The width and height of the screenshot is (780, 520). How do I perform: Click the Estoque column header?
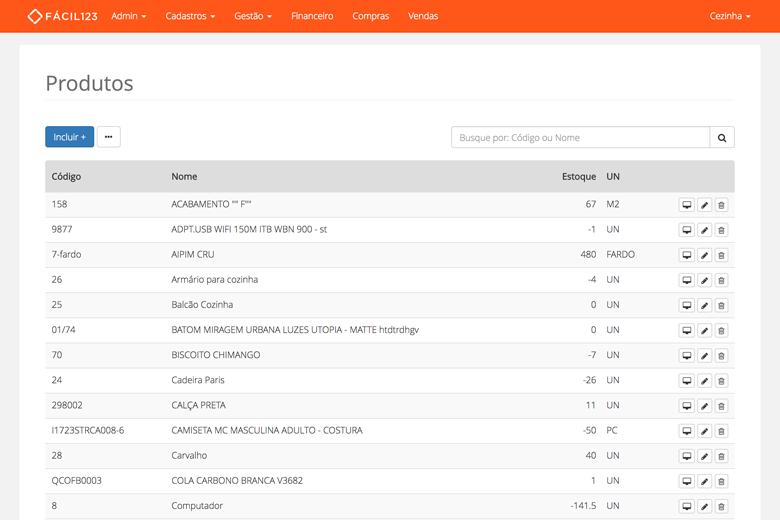579,176
